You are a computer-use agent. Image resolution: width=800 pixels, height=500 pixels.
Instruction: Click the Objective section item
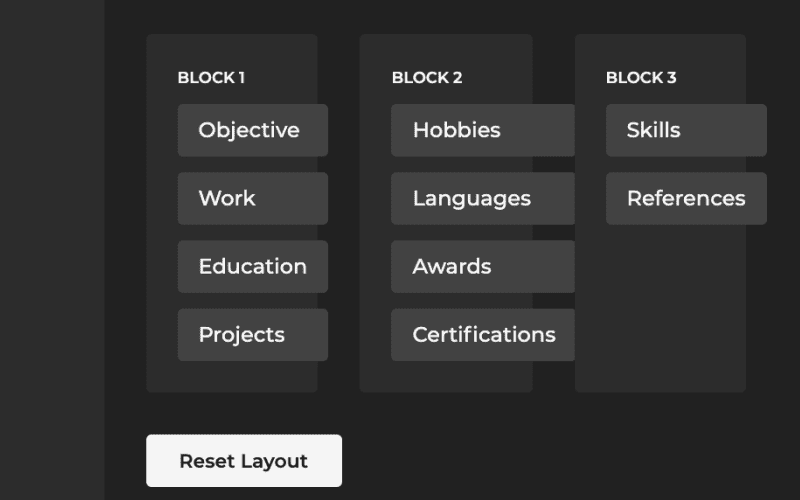point(252,130)
